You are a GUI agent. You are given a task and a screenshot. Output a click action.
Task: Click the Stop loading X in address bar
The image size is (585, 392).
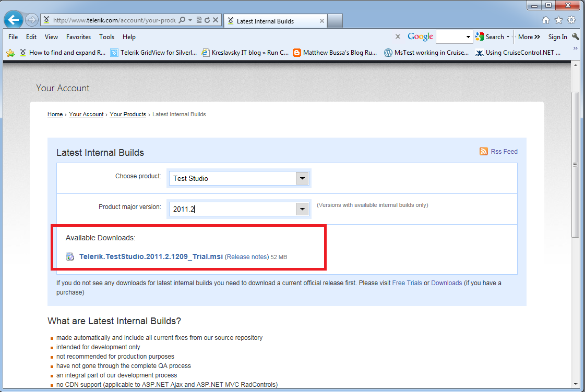click(216, 20)
